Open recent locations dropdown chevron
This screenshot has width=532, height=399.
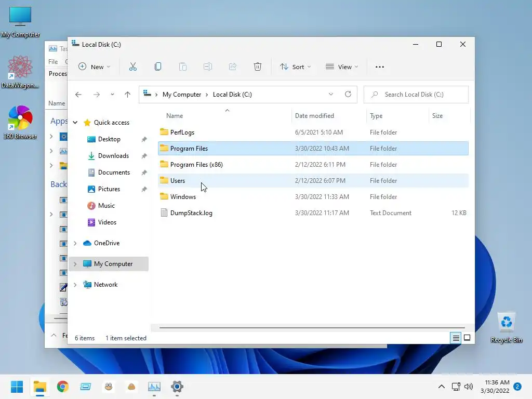[x=112, y=95]
